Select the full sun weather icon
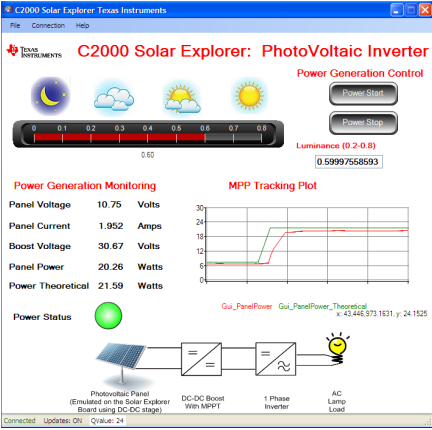This screenshot has height=430, width=432. tap(249, 96)
